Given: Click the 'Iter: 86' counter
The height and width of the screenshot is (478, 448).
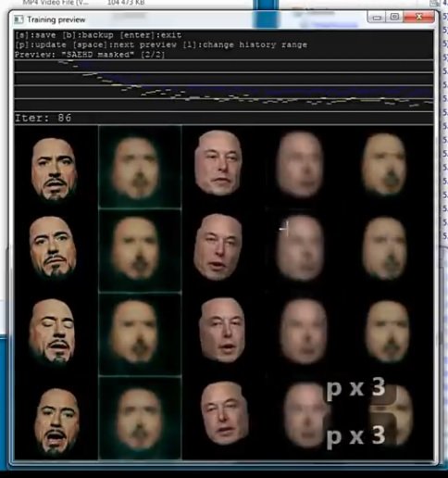Looking at the screenshot, I should click(43, 118).
